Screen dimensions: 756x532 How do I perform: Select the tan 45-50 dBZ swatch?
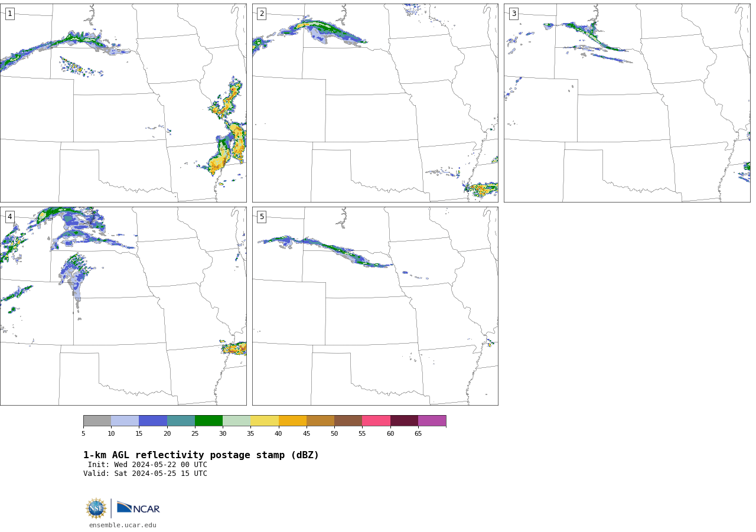tap(320, 421)
